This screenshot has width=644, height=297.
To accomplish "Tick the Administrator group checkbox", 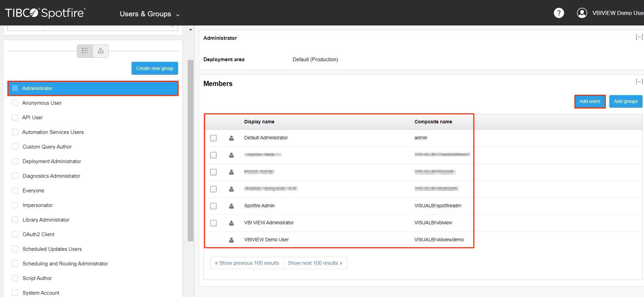I will click(15, 88).
